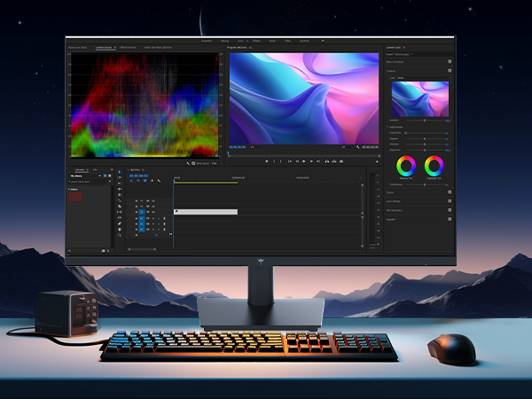Image resolution: width=532 pixels, height=399 pixels.
Task: Step forward one frame in Program monitor
Action: point(311,161)
